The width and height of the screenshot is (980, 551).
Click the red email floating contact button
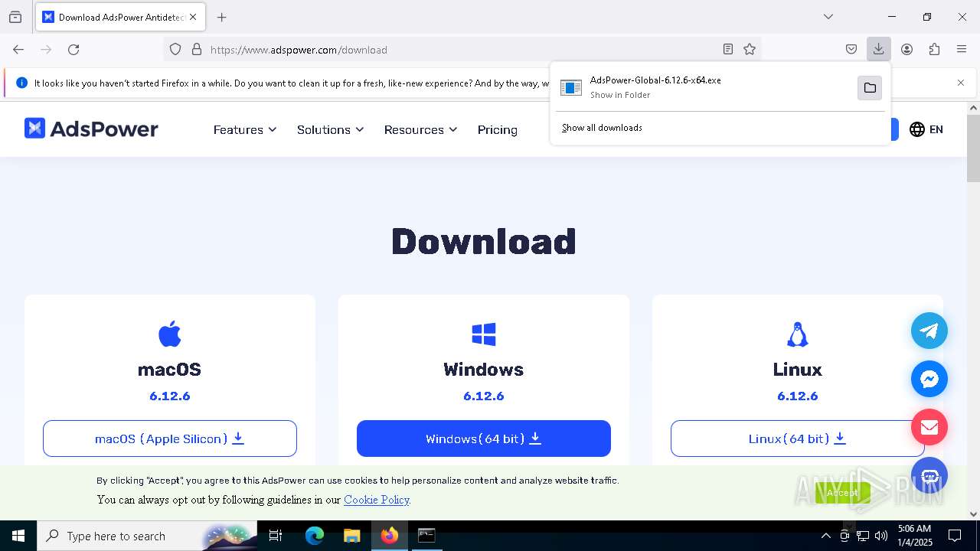click(x=929, y=427)
